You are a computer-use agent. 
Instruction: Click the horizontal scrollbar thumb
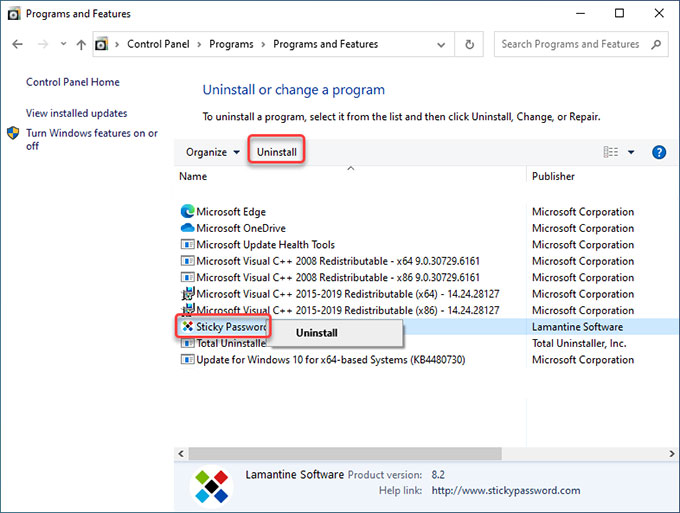click(345, 454)
